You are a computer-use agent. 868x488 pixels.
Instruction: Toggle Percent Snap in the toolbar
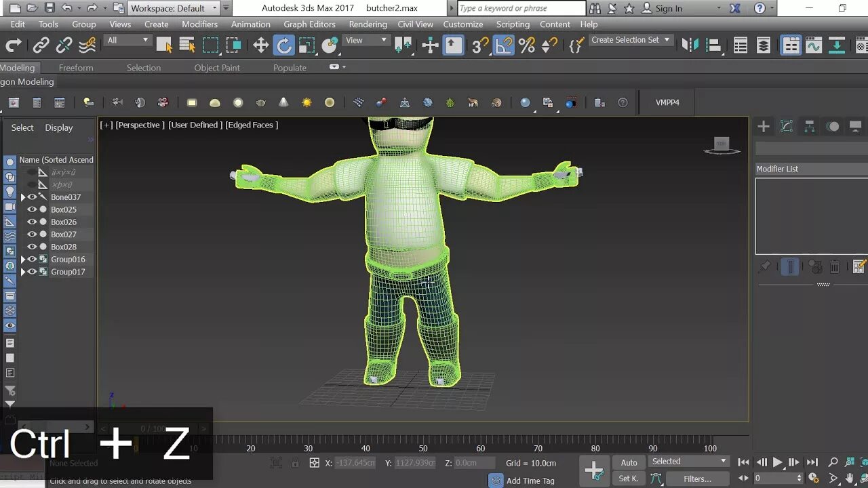526,45
